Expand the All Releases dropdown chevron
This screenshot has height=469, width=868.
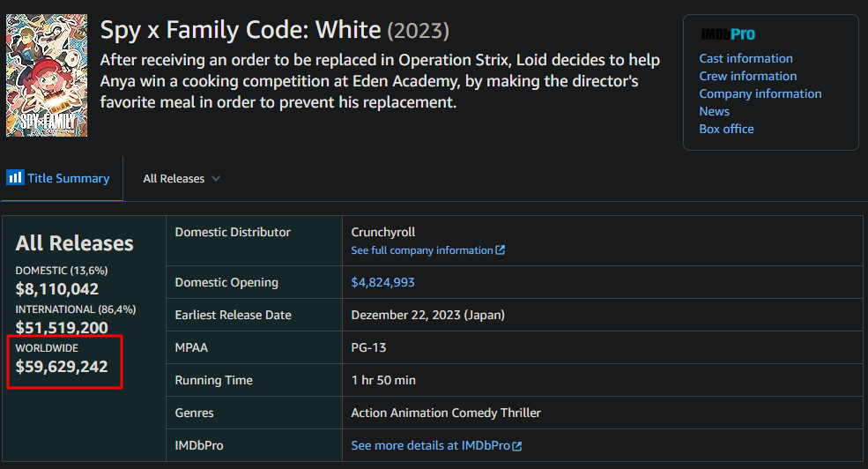click(x=216, y=178)
